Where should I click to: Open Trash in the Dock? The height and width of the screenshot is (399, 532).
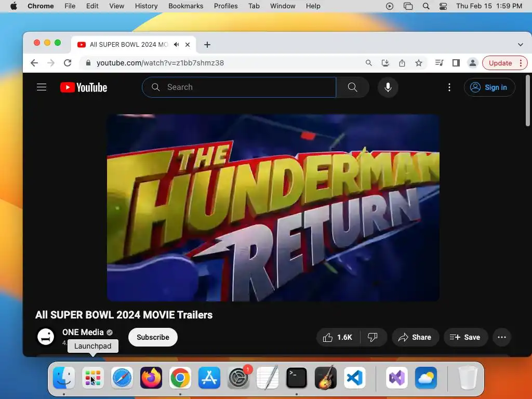click(x=468, y=378)
